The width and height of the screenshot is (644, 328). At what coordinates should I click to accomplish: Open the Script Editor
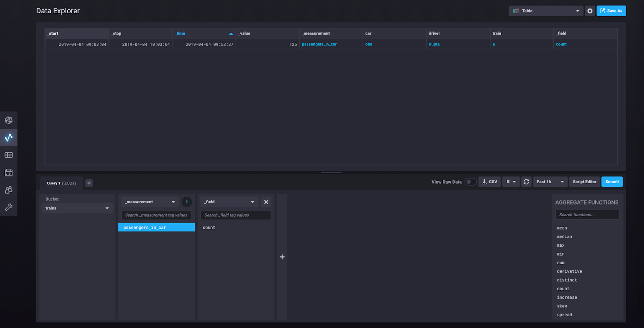(584, 182)
